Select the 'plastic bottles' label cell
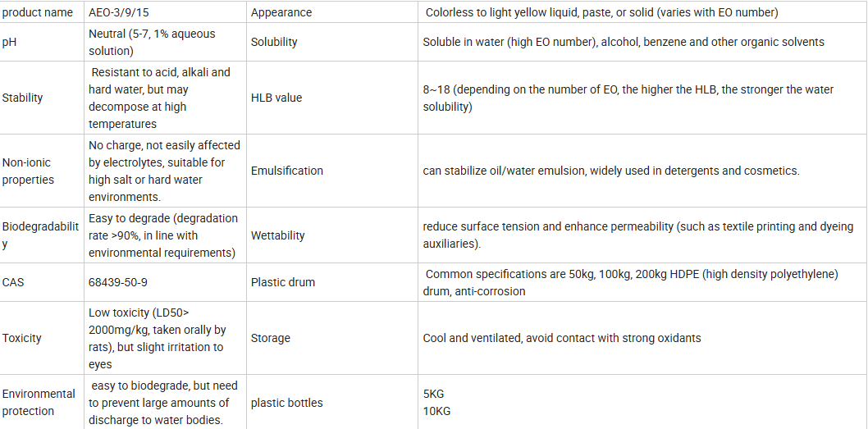Viewport: 868px width, 429px height. coord(287,403)
